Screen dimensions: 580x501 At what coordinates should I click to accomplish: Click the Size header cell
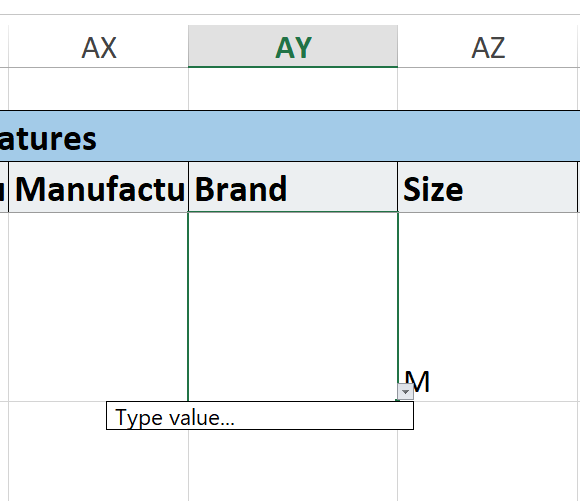[x=488, y=187]
